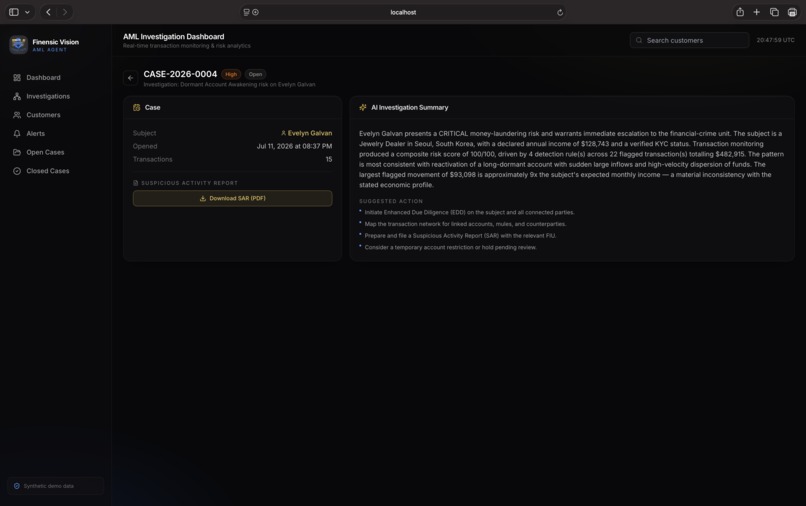806x506 pixels.
Task: Click the browser Share icon
Action: 740,12
